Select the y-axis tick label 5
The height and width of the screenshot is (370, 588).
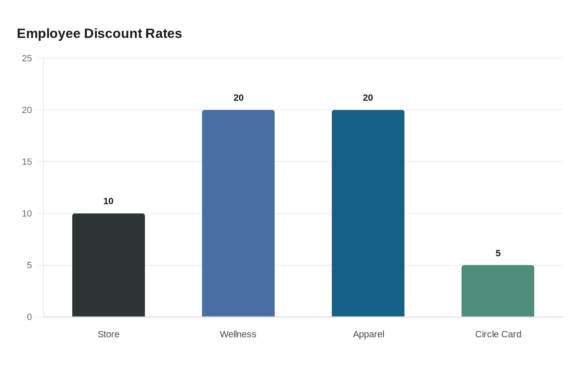29,265
